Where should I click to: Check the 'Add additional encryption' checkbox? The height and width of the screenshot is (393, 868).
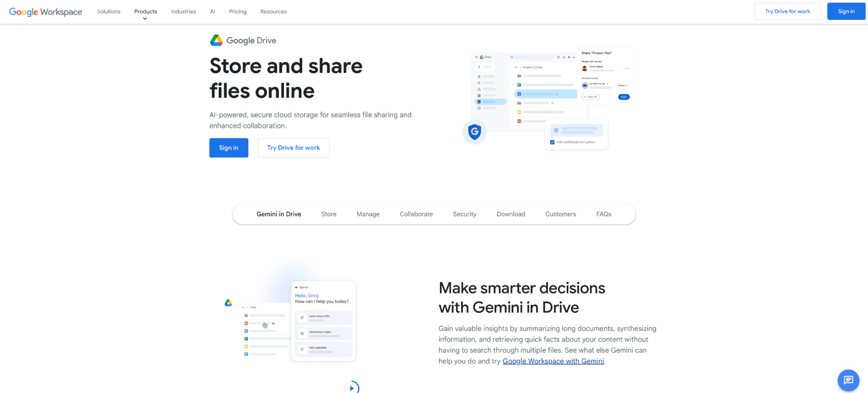552,142
